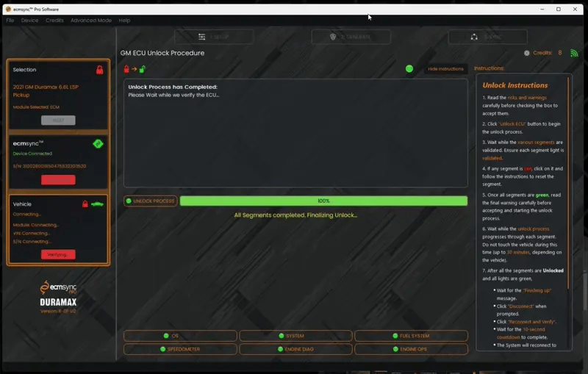This screenshot has height=374, width=588.
Task: Switch to the 1 Setup step tab
Action: click(x=214, y=37)
